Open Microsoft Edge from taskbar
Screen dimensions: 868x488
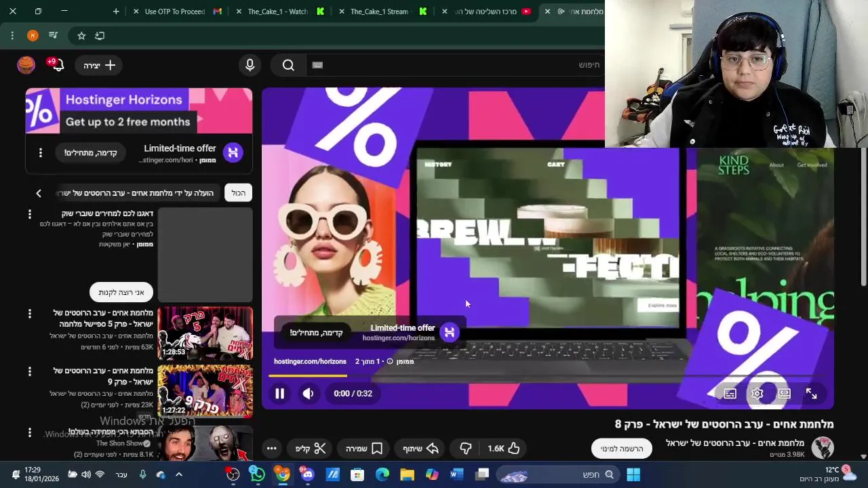click(x=382, y=474)
